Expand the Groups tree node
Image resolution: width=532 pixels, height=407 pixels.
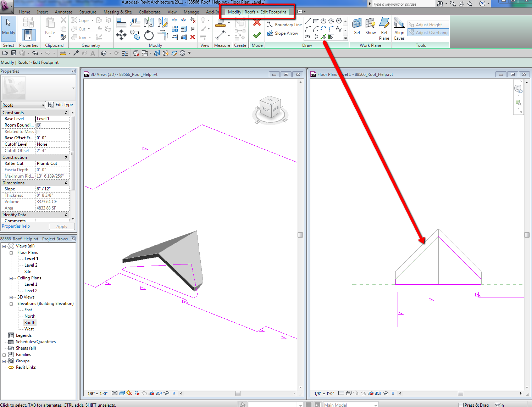click(x=4, y=361)
